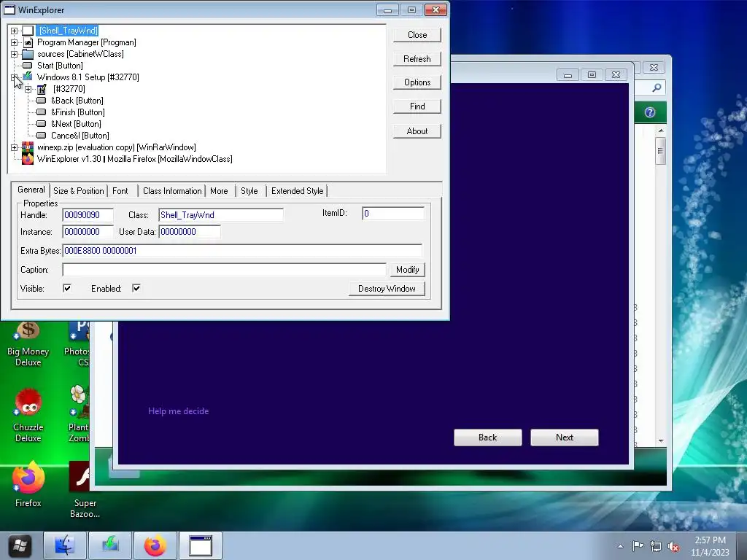This screenshot has height=560, width=747.
Task: Switch to WinExplorer taskbar window icon
Action: click(x=201, y=545)
